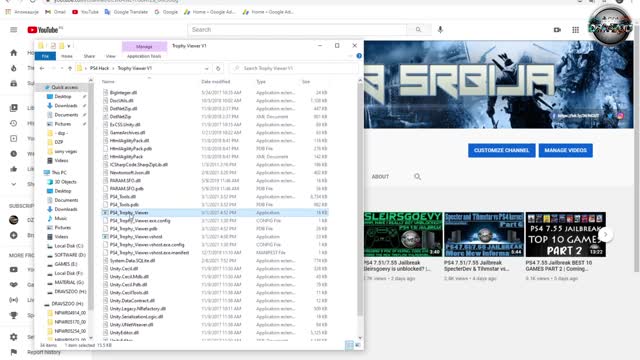The image size is (640, 360).
Task: Click the YouTube search magnifier button
Action: pos(418,30)
